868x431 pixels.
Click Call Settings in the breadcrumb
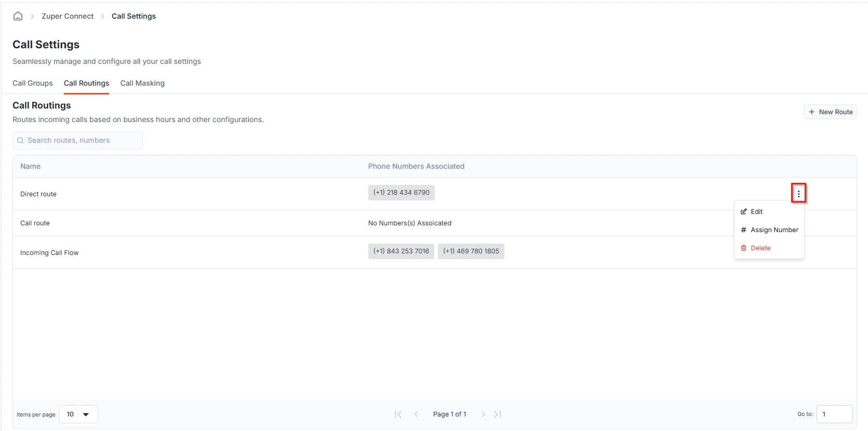133,16
